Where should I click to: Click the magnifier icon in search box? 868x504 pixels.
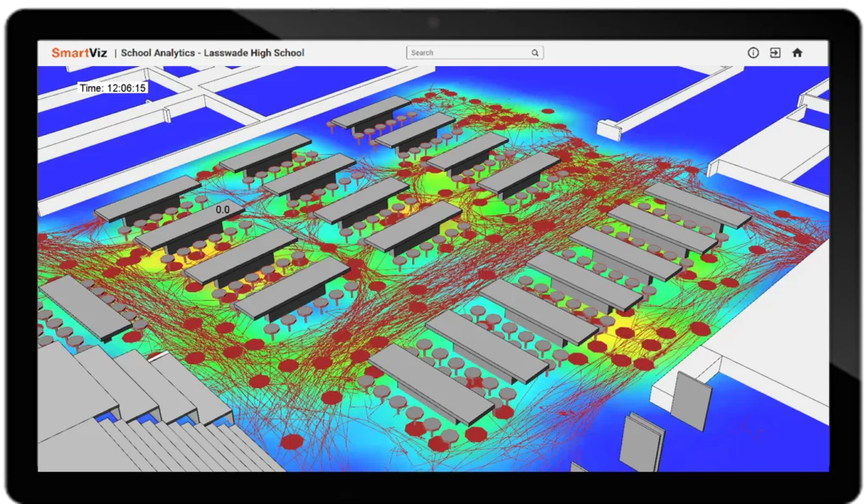pos(535,53)
